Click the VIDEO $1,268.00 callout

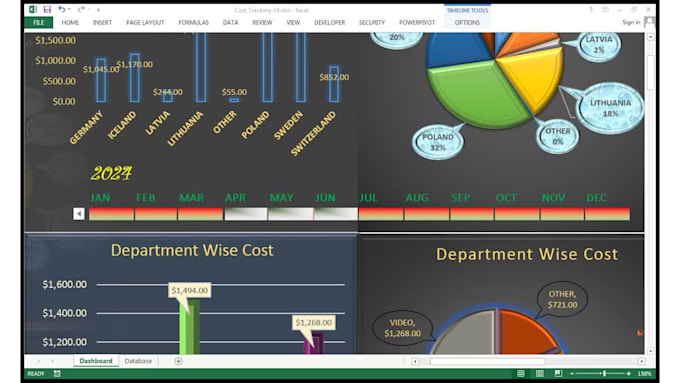click(x=402, y=328)
